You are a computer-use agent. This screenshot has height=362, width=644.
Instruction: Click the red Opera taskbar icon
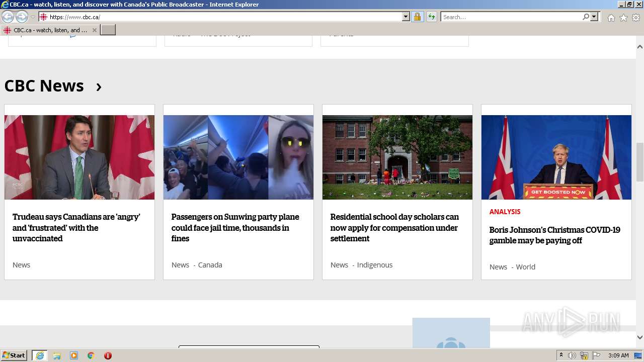[x=108, y=355]
